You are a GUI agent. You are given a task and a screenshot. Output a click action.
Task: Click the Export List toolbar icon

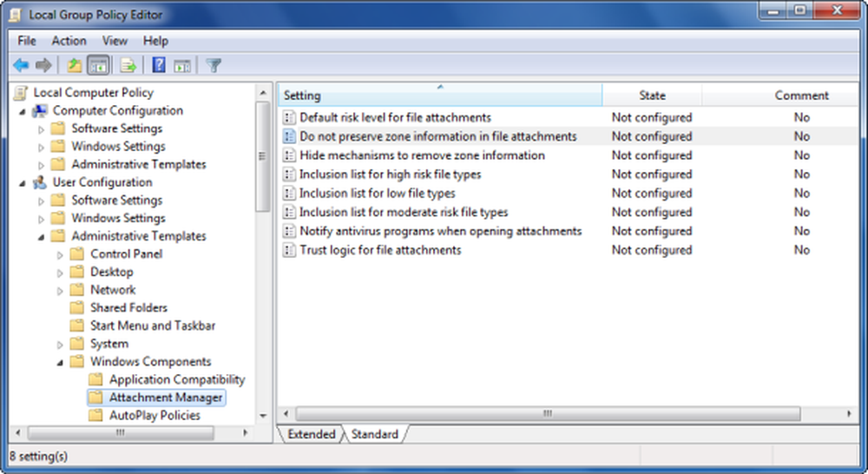tap(128, 65)
